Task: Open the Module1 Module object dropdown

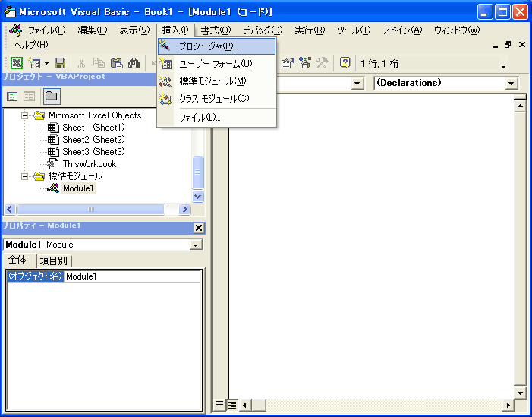Action: [x=196, y=245]
